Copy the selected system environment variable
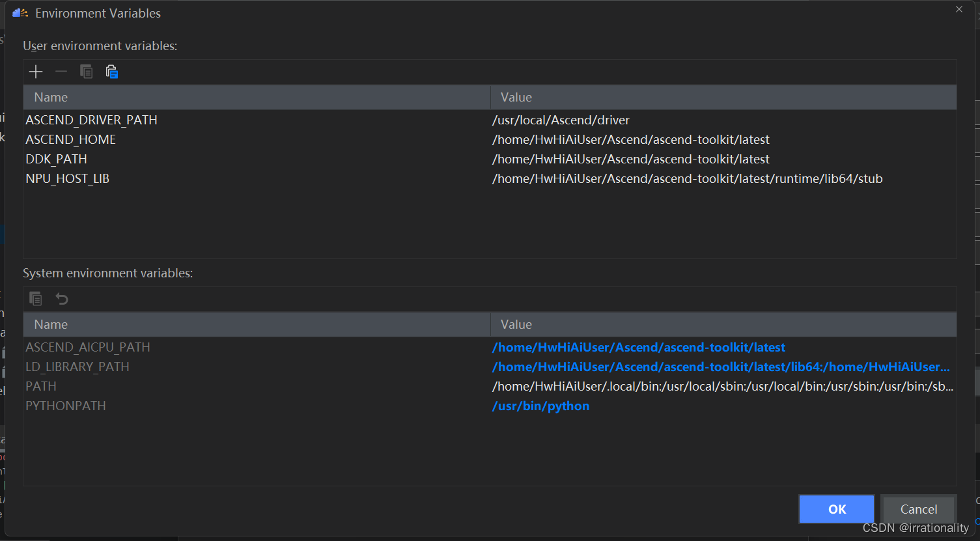The height and width of the screenshot is (541, 980). (x=36, y=299)
